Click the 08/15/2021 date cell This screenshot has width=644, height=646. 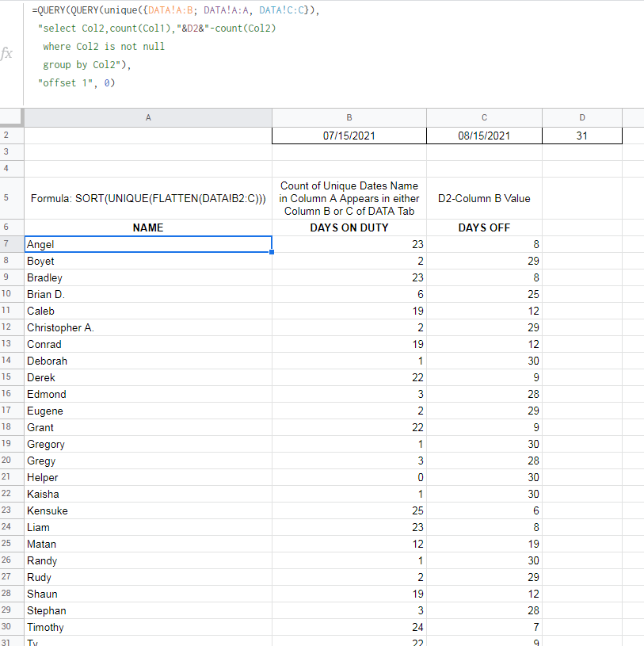click(484, 136)
